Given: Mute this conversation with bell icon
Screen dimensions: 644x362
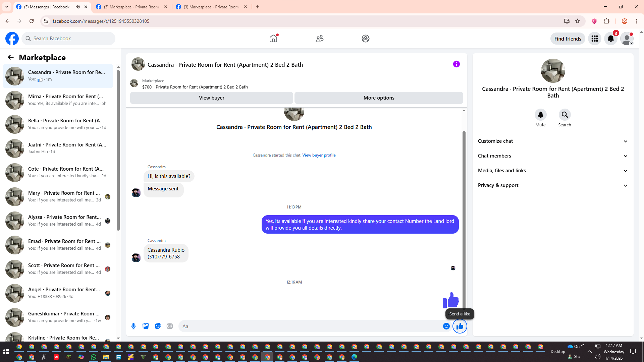Looking at the screenshot, I should click(x=540, y=115).
